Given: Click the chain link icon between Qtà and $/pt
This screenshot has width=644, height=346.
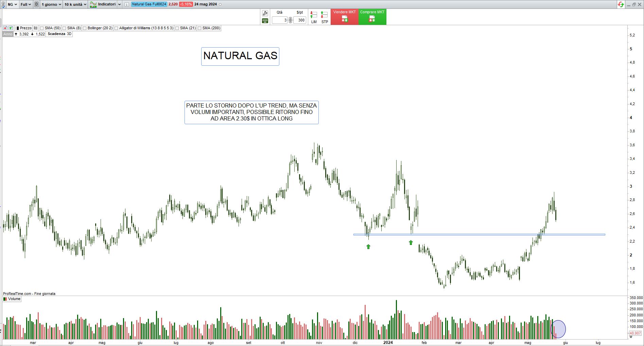Looking at the screenshot, I should (x=290, y=20).
